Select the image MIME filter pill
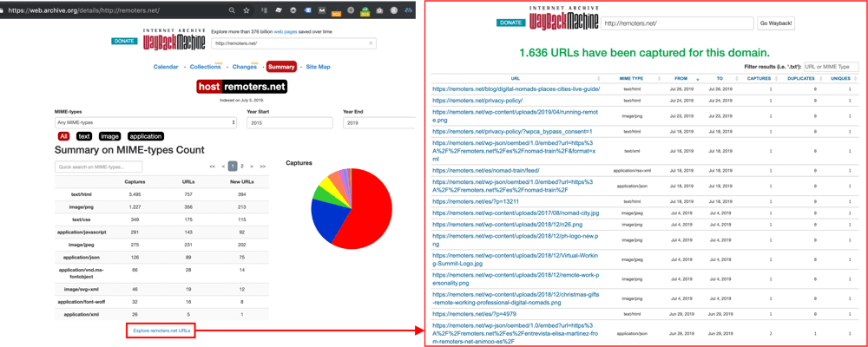 click(x=109, y=136)
